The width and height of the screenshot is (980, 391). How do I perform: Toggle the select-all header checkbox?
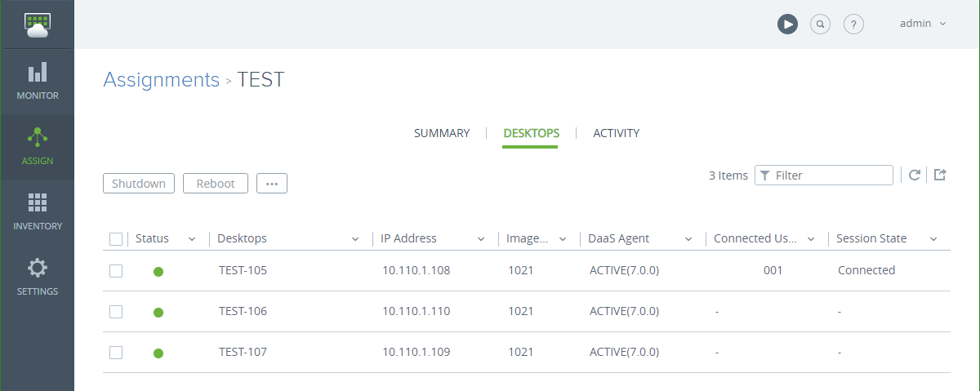[116, 239]
